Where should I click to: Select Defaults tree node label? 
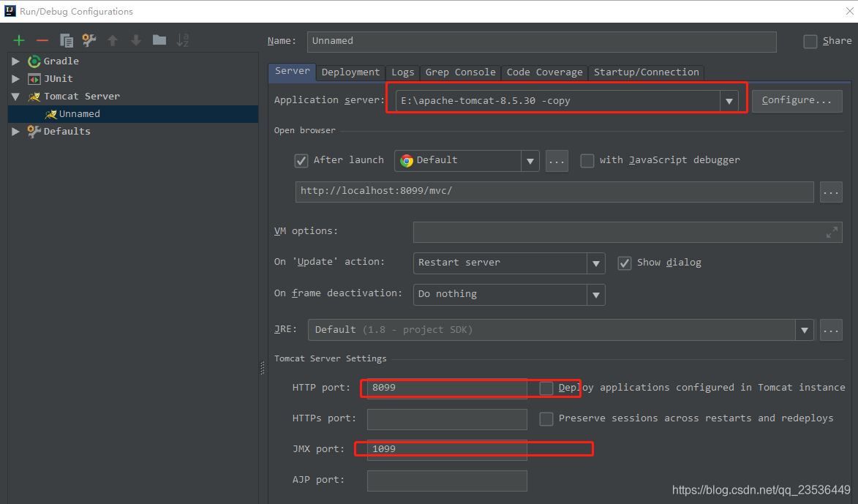point(67,132)
